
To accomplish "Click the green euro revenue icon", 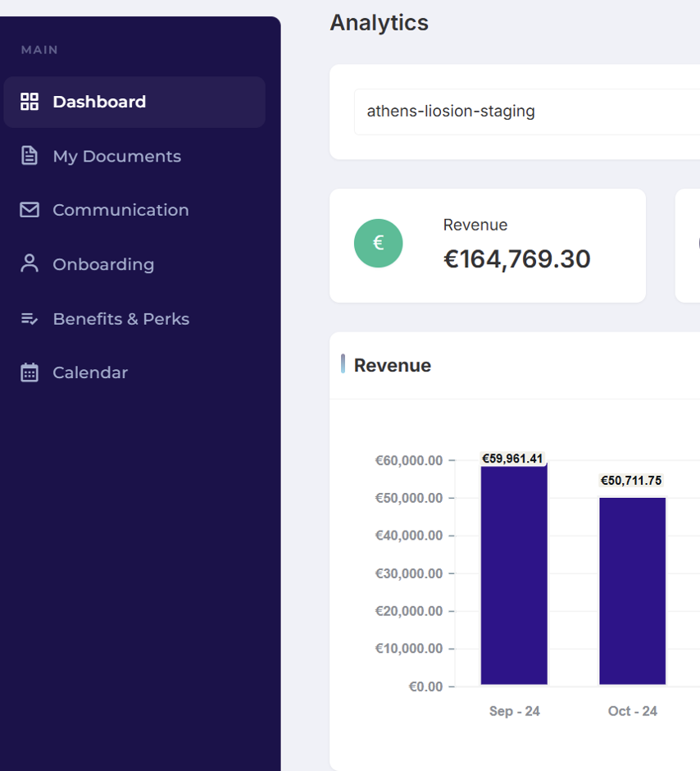I will [x=378, y=243].
